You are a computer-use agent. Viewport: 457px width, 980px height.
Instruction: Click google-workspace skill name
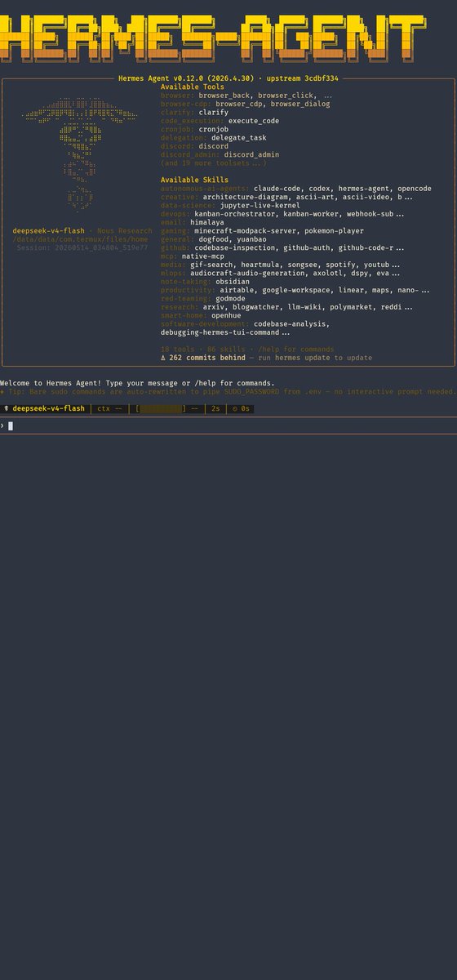pyautogui.click(x=296, y=290)
